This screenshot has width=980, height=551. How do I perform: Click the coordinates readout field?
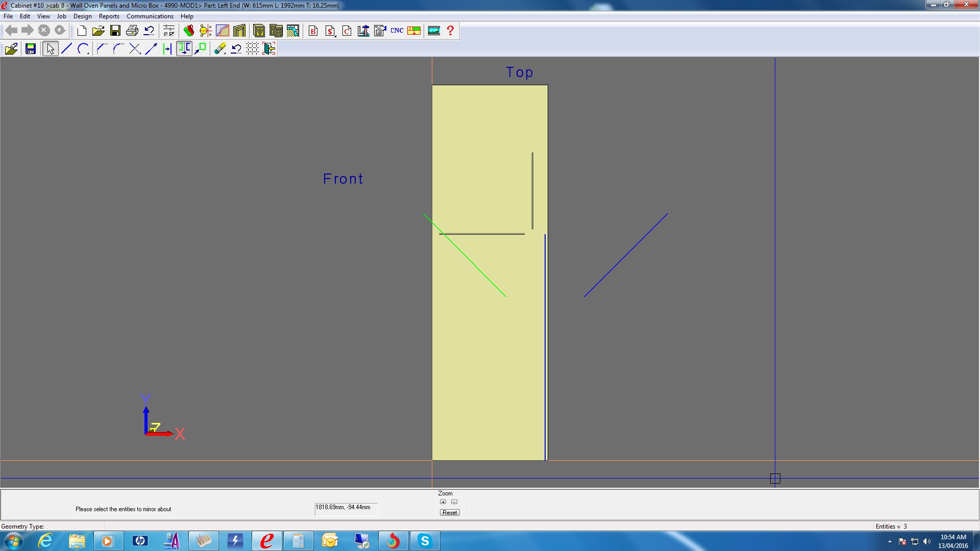pos(346,508)
